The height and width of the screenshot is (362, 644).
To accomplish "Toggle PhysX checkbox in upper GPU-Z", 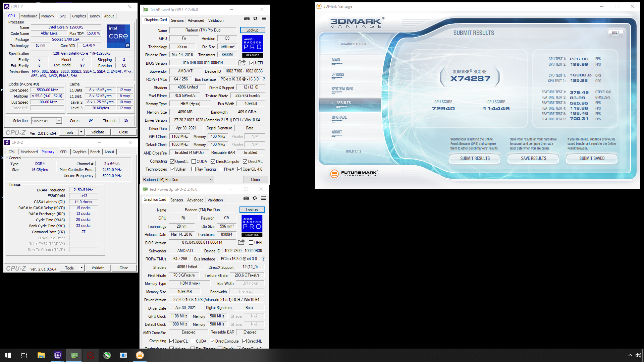I will pyautogui.click(x=221, y=169).
